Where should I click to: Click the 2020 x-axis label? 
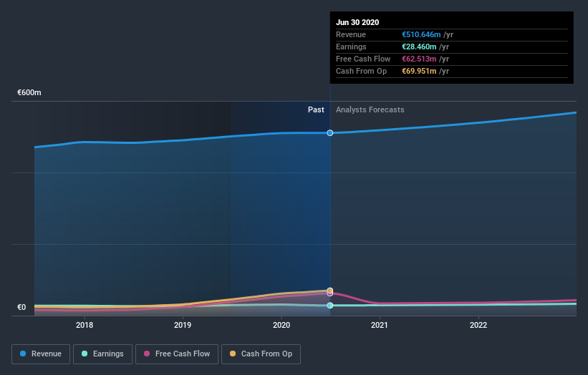pyautogui.click(x=281, y=325)
